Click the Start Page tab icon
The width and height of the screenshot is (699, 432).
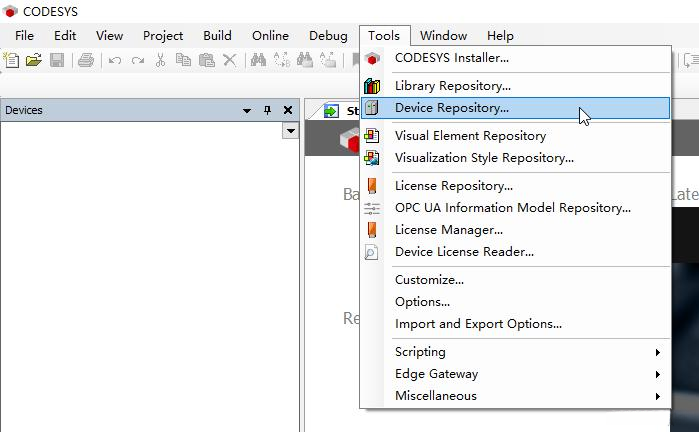pos(331,111)
